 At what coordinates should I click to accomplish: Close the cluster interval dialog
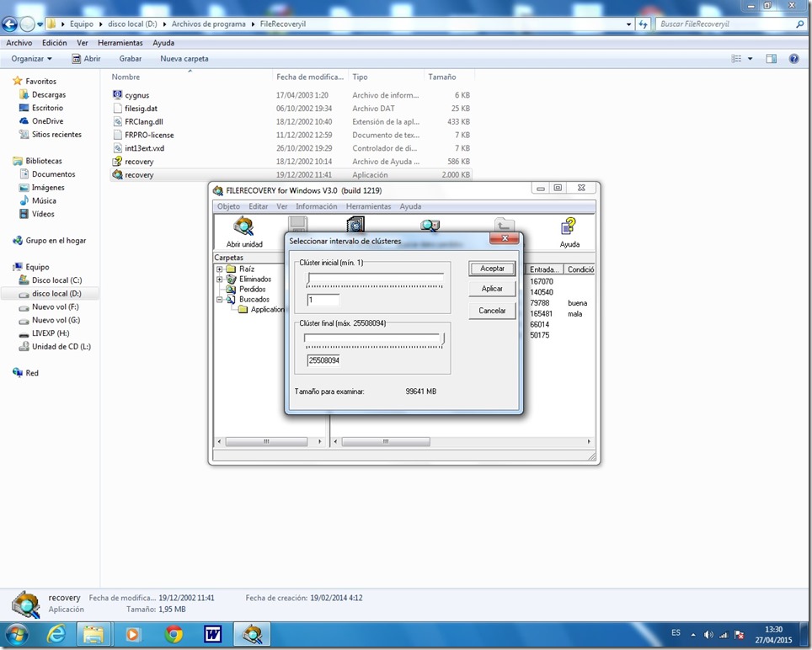505,238
